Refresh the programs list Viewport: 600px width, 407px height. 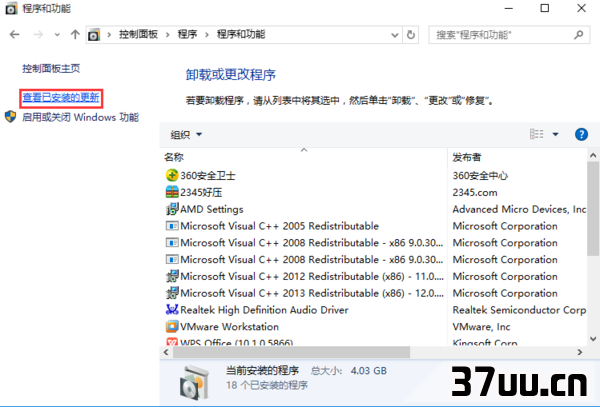(411, 35)
